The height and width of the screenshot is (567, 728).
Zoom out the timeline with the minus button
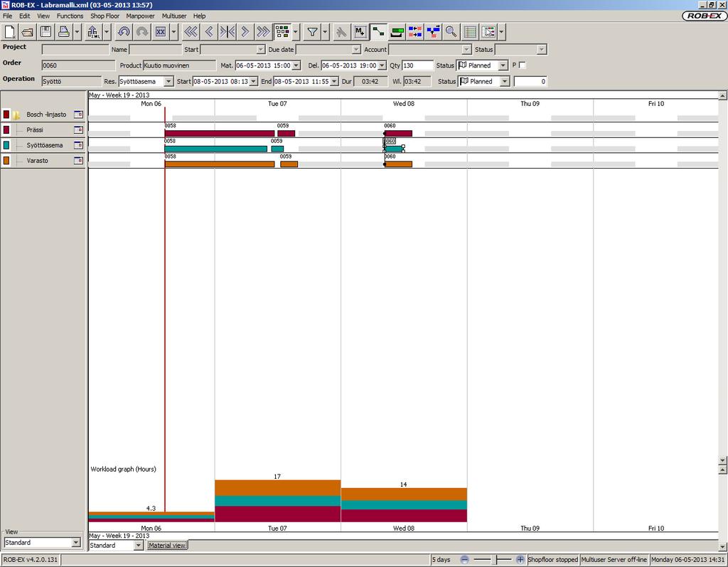tap(465, 560)
